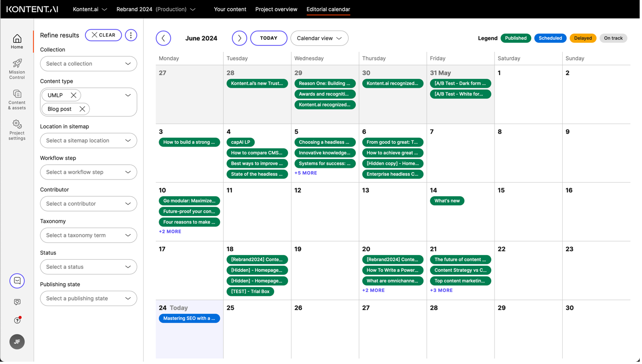The height and width of the screenshot is (364, 642).
Task: Click the Delayed legend color badge
Action: click(x=583, y=38)
